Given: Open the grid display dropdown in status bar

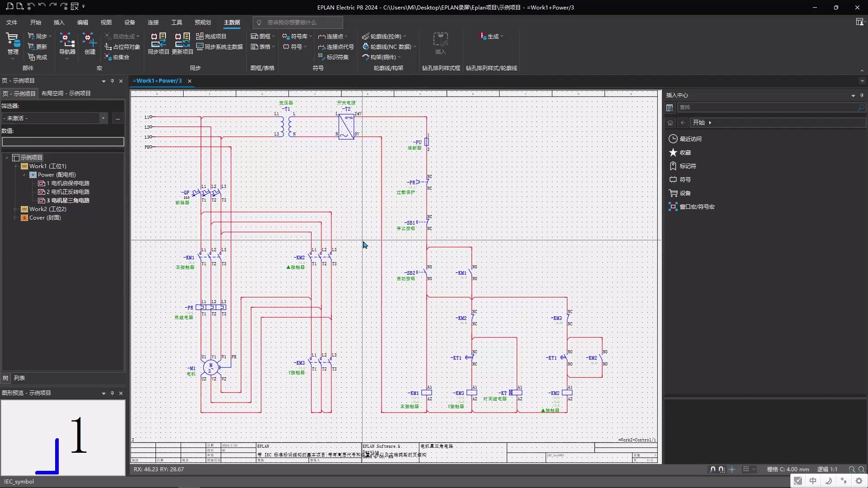Looking at the screenshot, I should tap(754, 469).
